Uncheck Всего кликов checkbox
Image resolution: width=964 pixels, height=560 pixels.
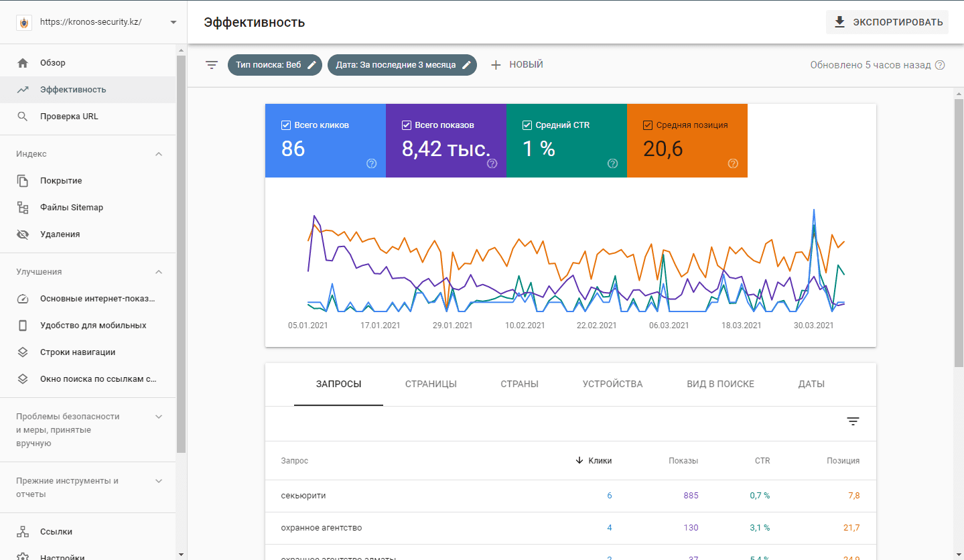pyautogui.click(x=286, y=125)
